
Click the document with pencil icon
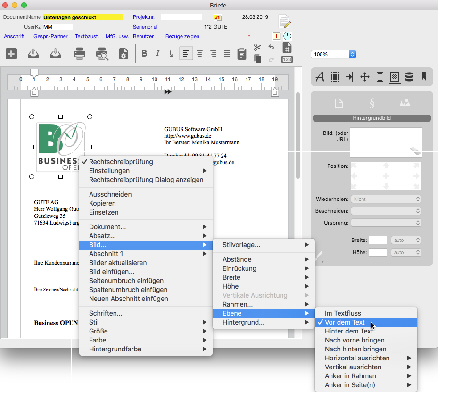(285, 21)
